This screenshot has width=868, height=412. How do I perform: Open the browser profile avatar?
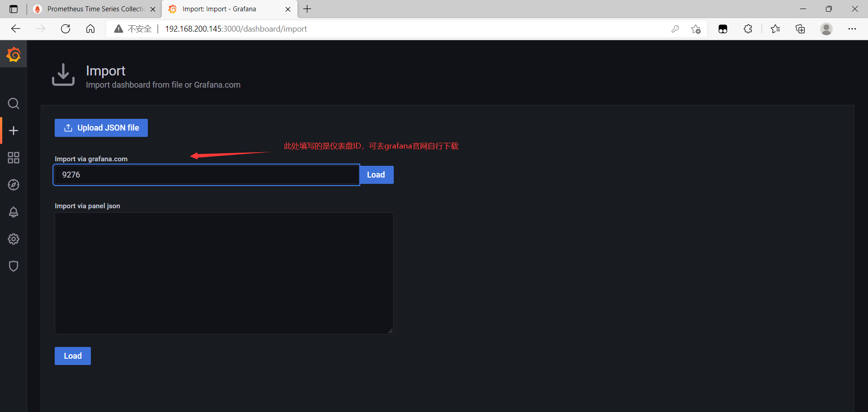(826, 29)
